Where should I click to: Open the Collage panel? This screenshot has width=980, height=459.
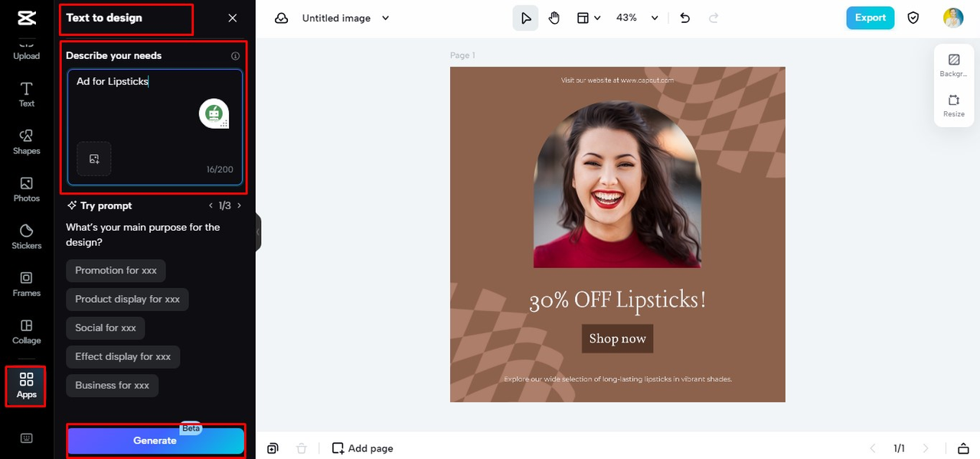(x=26, y=333)
